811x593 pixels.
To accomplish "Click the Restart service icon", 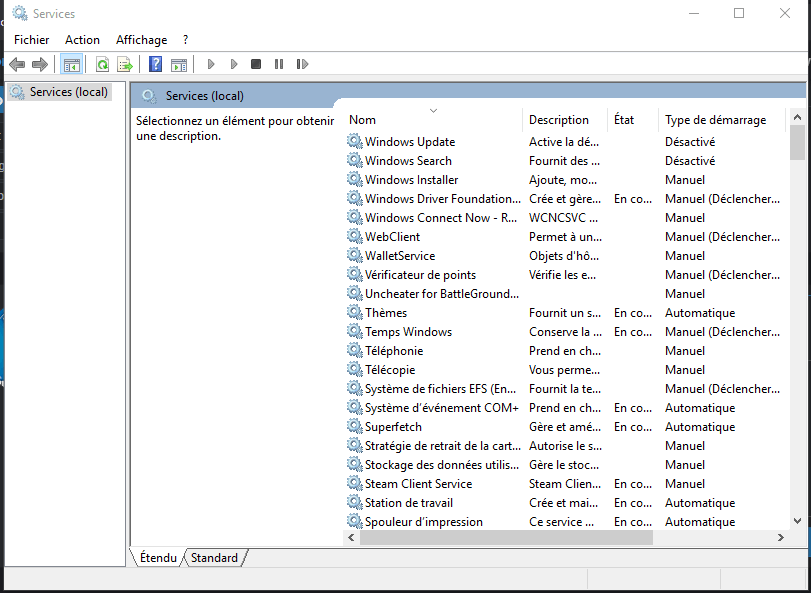I will pyautogui.click(x=303, y=64).
